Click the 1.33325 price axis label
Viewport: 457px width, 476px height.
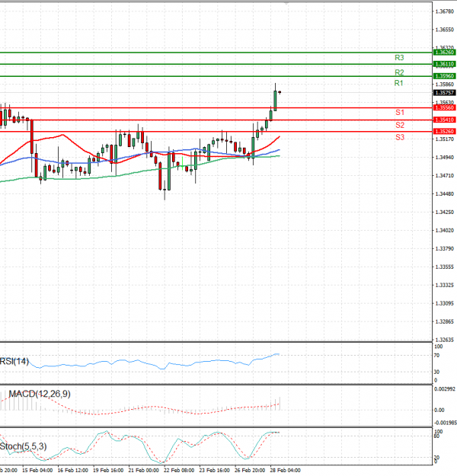click(x=444, y=285)
